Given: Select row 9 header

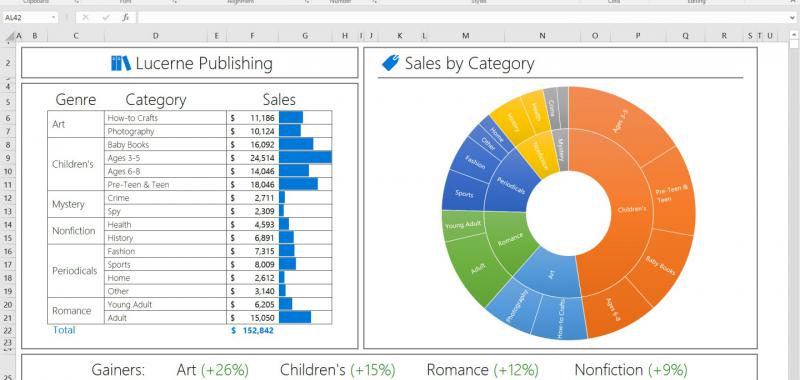Looking at the screenshot, I should [x=8, y=158].
